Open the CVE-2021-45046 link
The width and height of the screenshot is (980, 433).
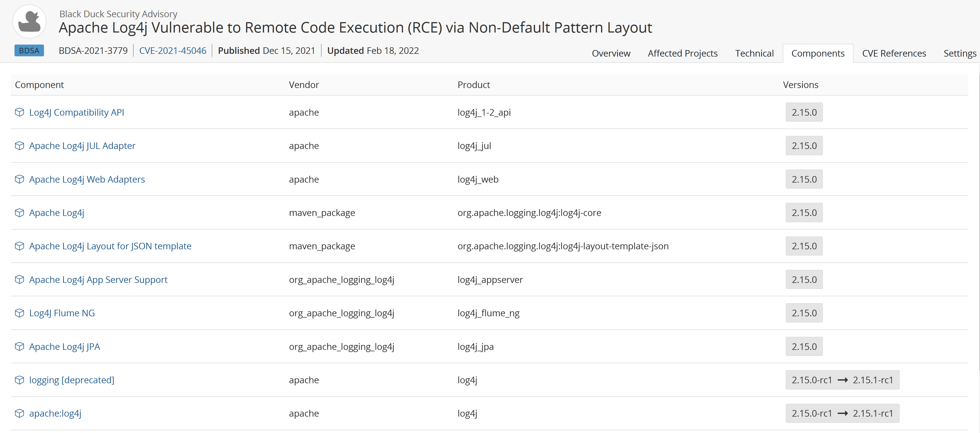[172, 51]
